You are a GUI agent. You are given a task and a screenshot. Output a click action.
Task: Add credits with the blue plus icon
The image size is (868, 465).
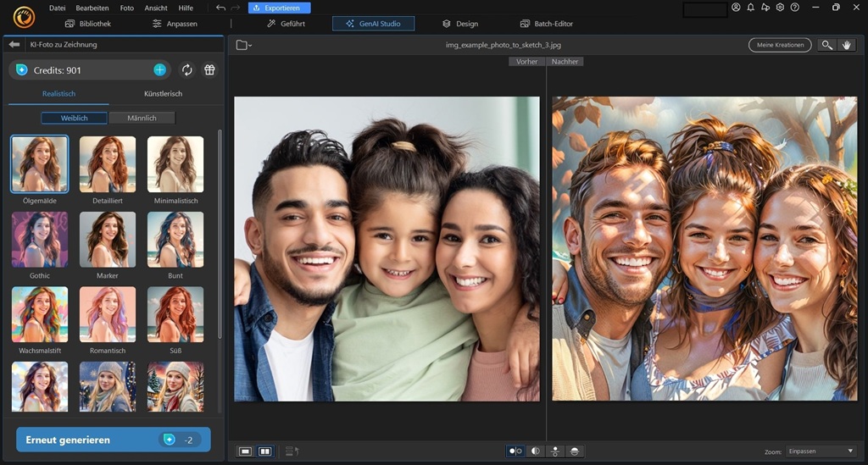(x=159, y=70)
